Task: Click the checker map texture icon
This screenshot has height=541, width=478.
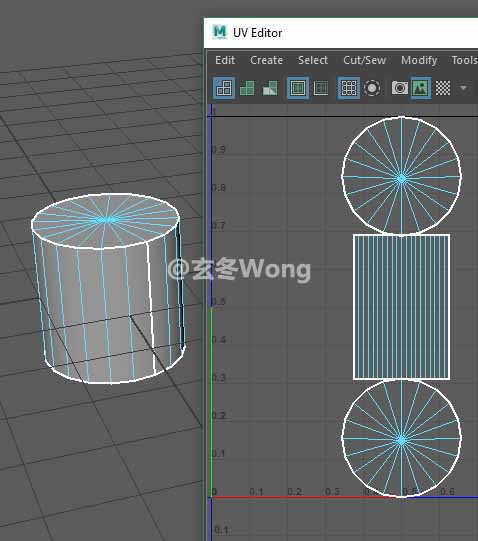Action: click(443, 88)
